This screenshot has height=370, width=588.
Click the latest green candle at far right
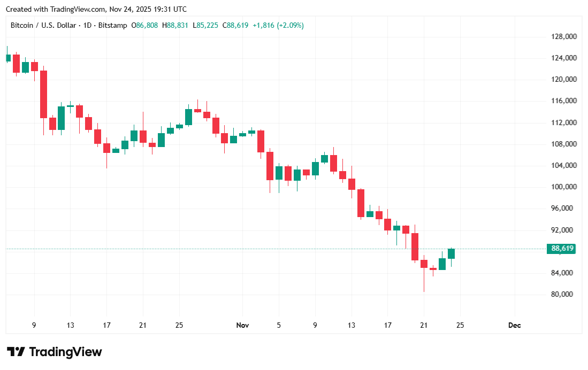[451, 253]
